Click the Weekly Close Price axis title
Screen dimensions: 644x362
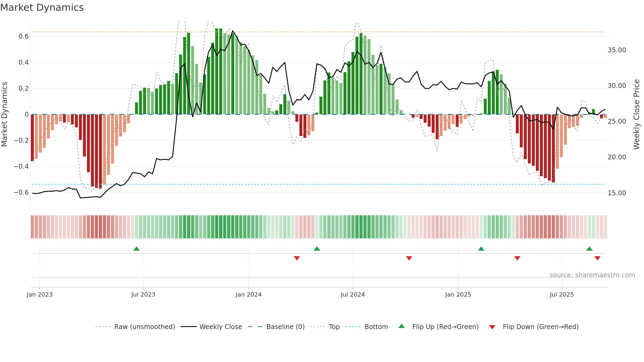pyautogui.click(x=636, y=114)
